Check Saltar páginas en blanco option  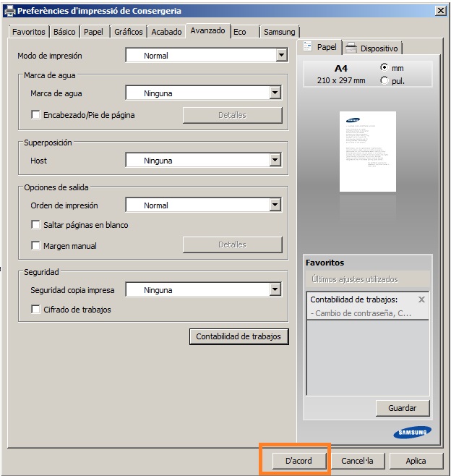pos(35,225)
